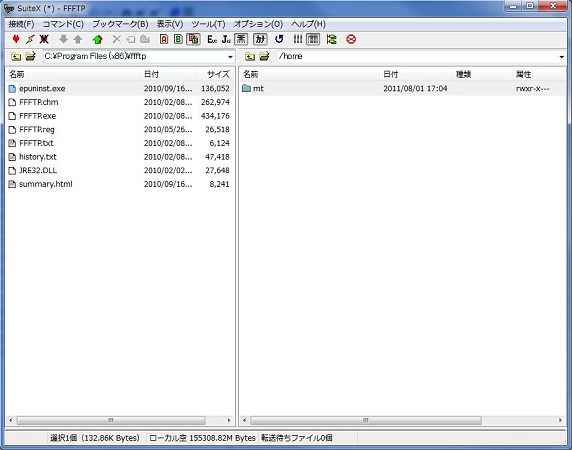
Task: Sort local files by 名前 column
Action: pyautogui.click(x=73, y=74)
